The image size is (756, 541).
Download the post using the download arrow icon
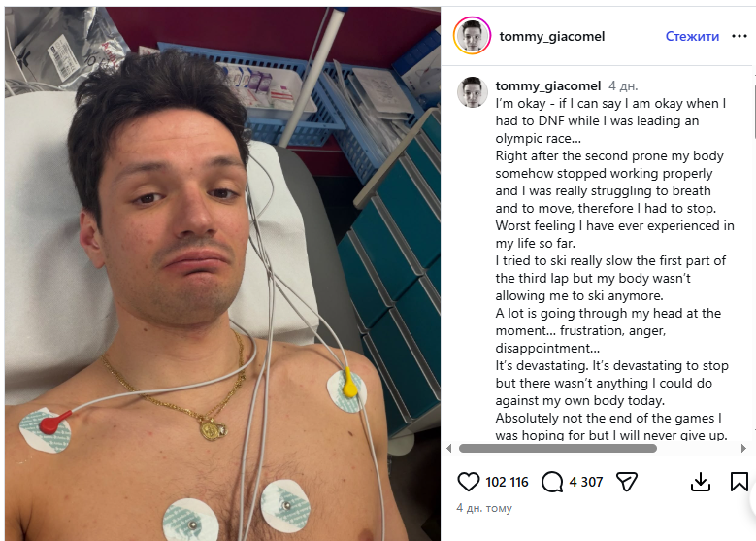pos(701,482)
